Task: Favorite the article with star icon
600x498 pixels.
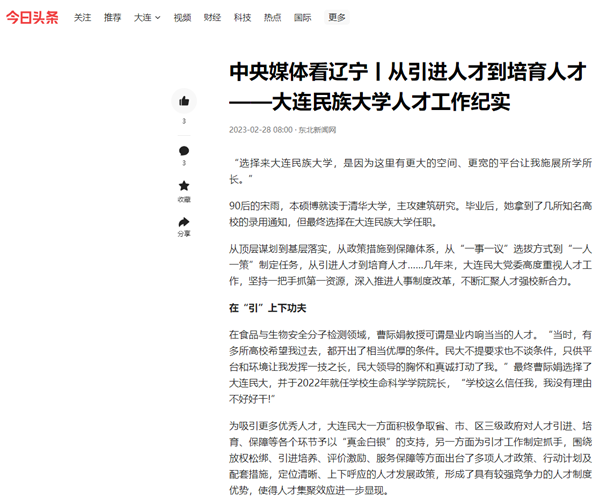Action: pyautogui.click(x=183, y=186)
